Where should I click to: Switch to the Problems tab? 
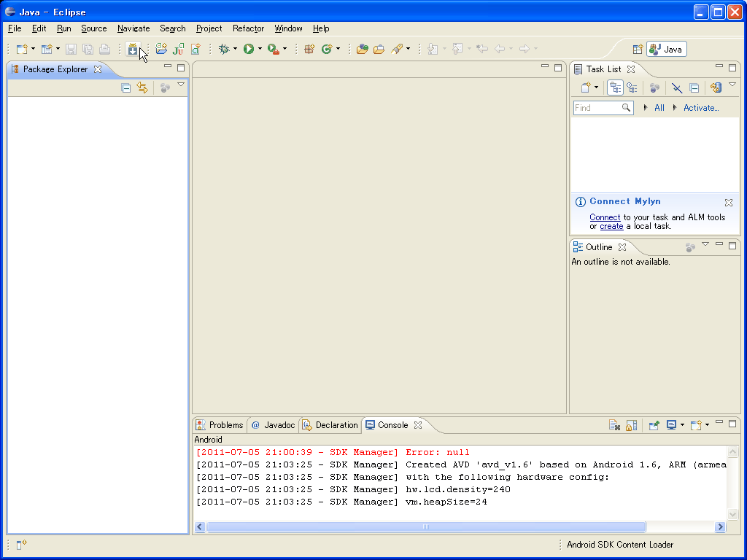tap(220, 425)
